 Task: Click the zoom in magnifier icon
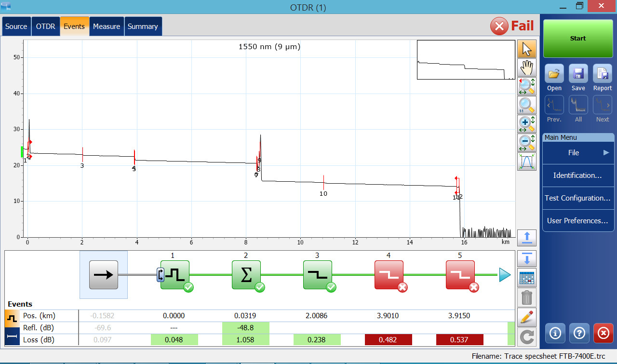click(x=526, y=124)
